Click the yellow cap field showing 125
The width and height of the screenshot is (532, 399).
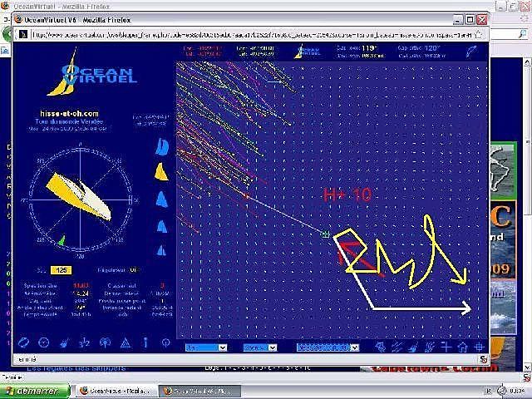coord(61,270)
